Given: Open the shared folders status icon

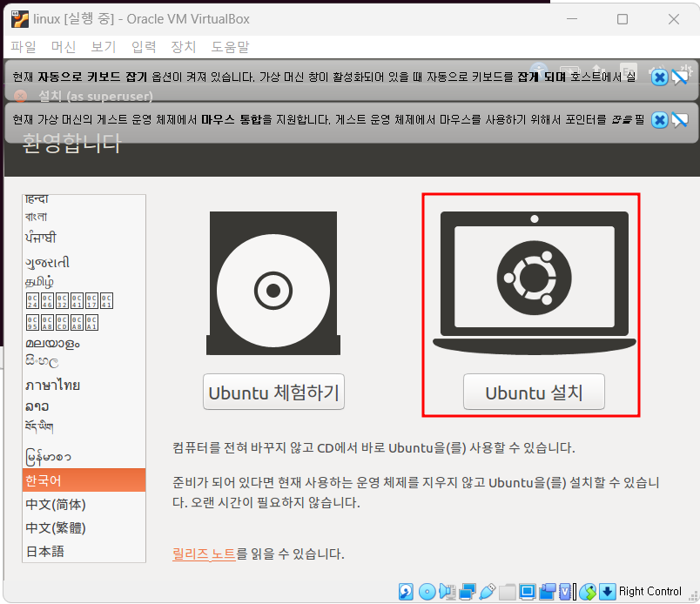Looking at the screenshot, I should (507, 592).
